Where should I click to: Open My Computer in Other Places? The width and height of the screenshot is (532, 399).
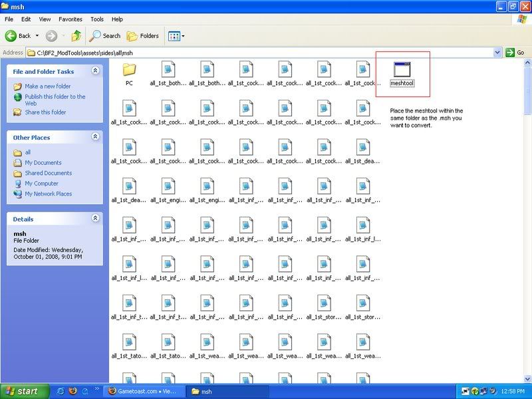41,184
